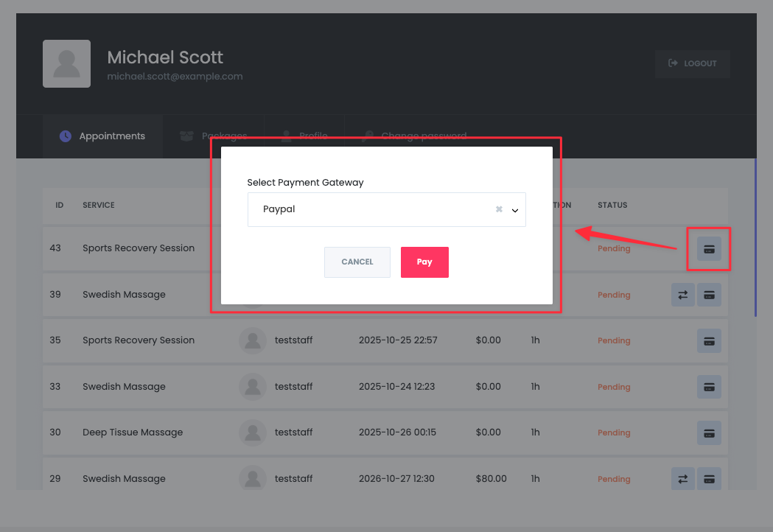Clear the selected Paypal gateway with the x
This screenshot has height=532, width=773.
(x=499, y=210)
